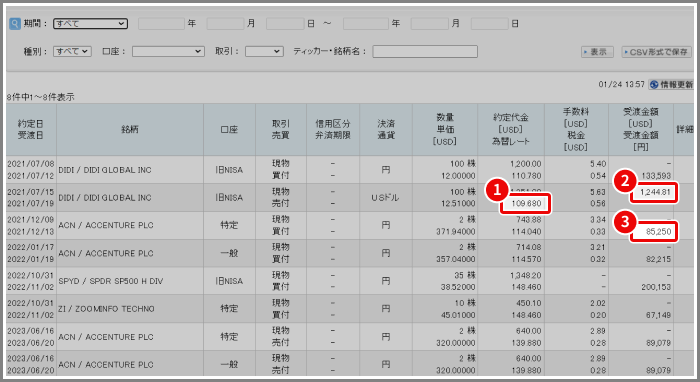Click the 67,149 yen amount cell
The width and height of the screenshot is (700, 382).
point(658,315)
